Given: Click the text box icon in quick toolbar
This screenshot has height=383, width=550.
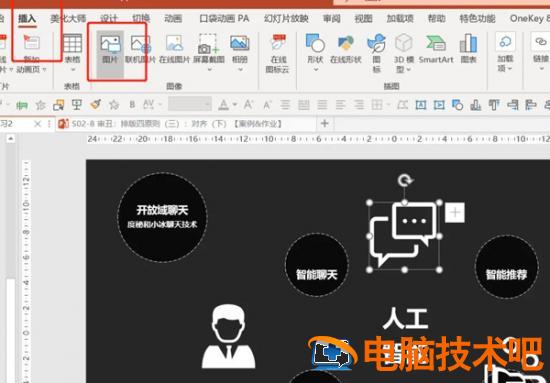Looking at the screenshot, I should (x=421, y=105).
